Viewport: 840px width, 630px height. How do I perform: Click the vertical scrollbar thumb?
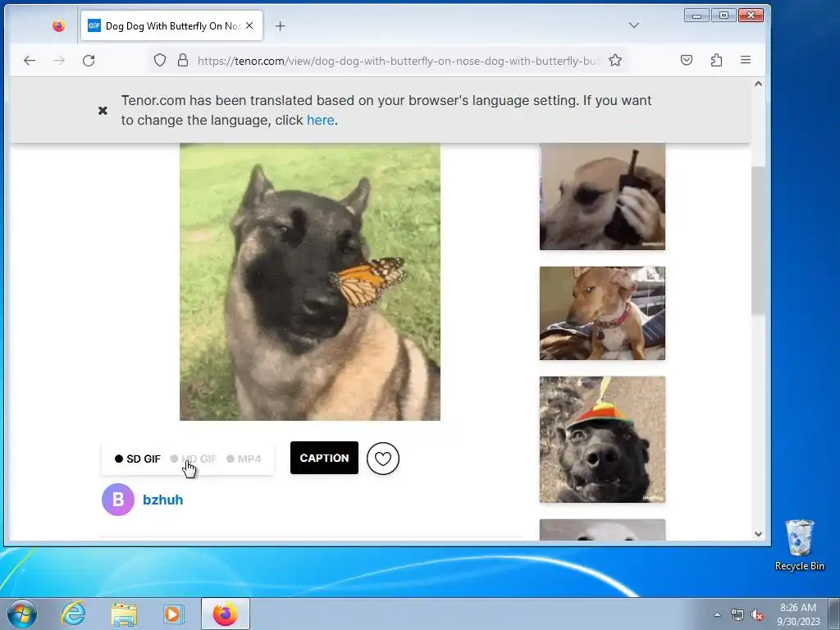[x=758, y=240]
